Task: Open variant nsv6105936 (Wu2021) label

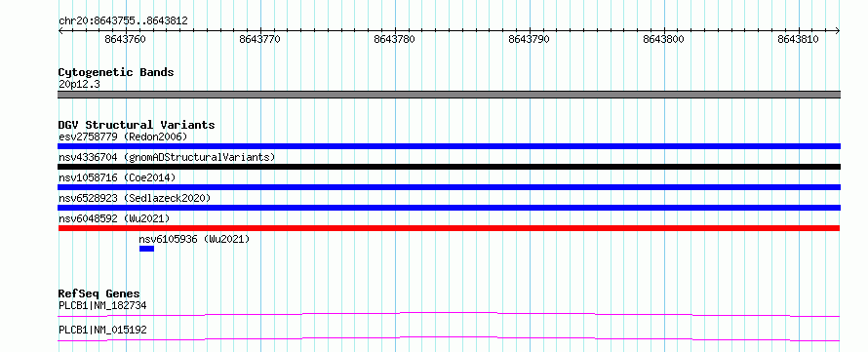Action: click(194, 239)
